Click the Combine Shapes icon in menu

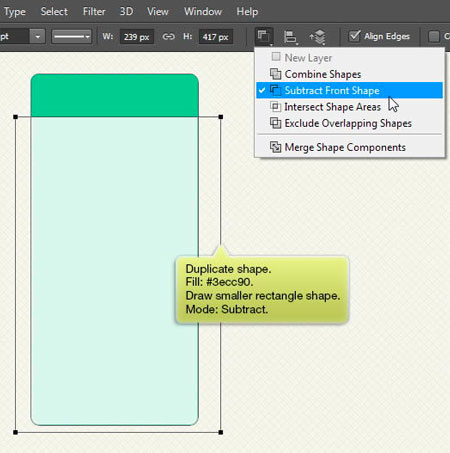coord(275,74)
